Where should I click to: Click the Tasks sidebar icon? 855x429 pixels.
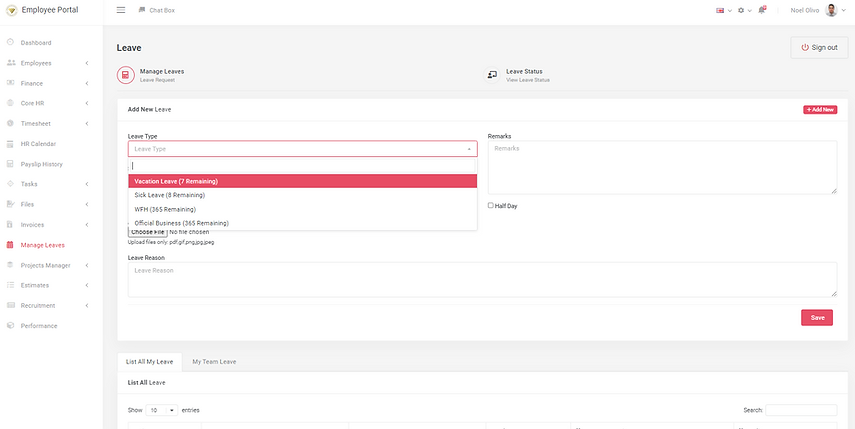coord(10,184)
